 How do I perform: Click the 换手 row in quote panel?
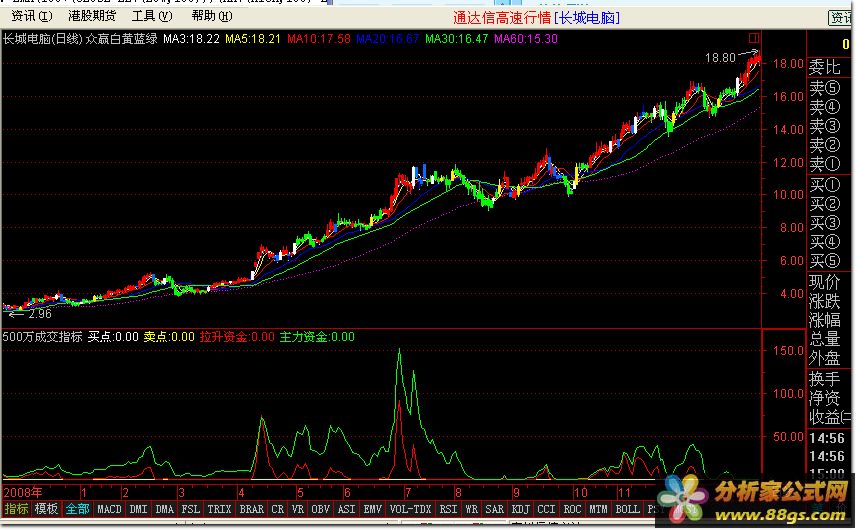(x=825, y=379)
